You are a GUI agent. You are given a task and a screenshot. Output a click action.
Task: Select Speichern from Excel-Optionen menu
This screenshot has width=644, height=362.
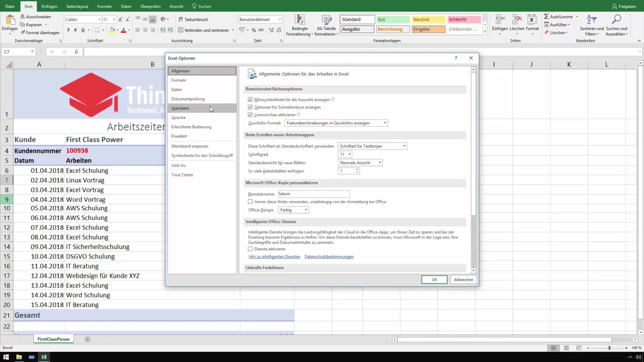tap(180, 108)
